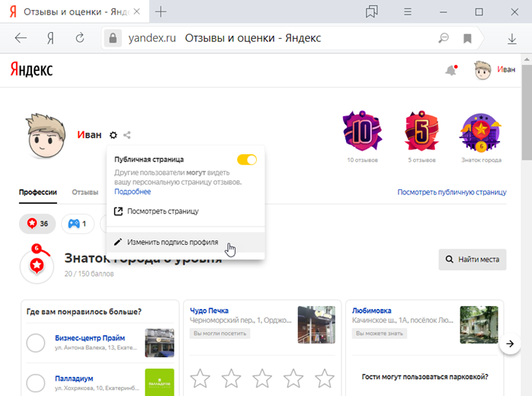Click the Знаток города level 6 emblem
The width and height of the screenshot is (532, 396).
coord(37,264)
